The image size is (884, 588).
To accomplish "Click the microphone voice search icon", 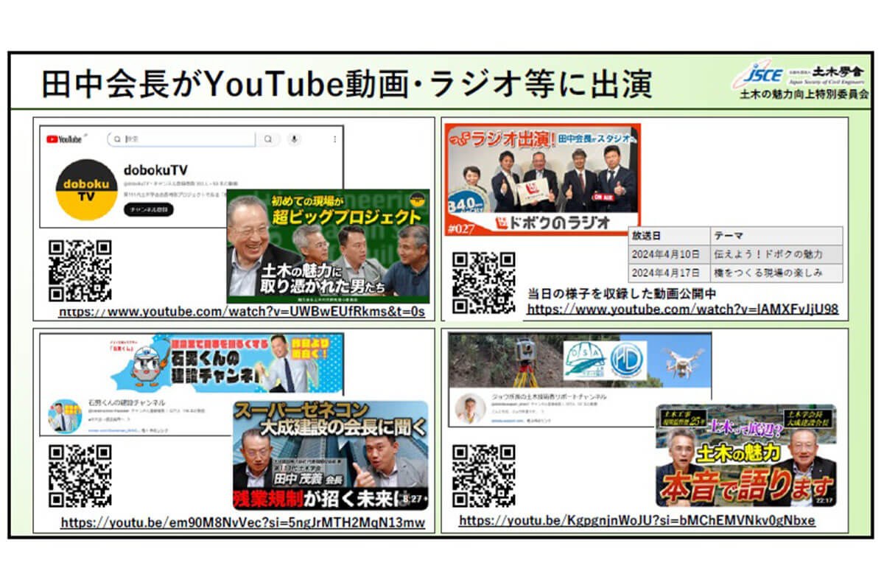I will point(295,139).
